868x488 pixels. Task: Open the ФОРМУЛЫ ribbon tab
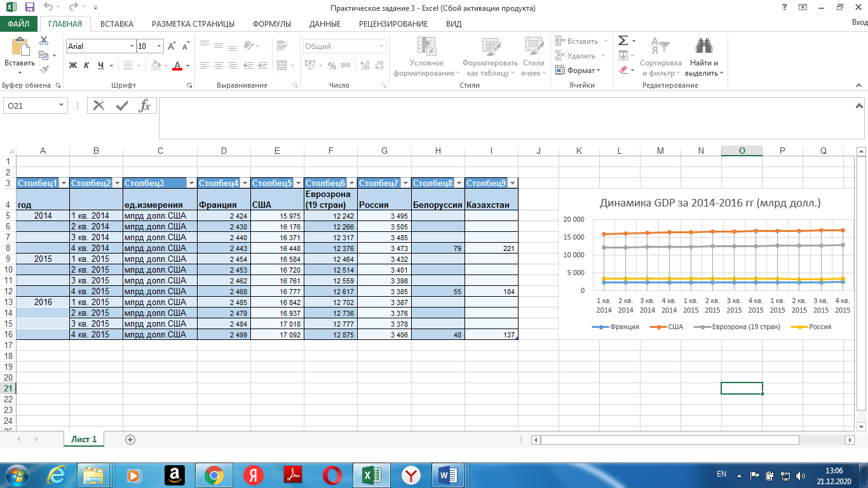click(x=272, y=24)
